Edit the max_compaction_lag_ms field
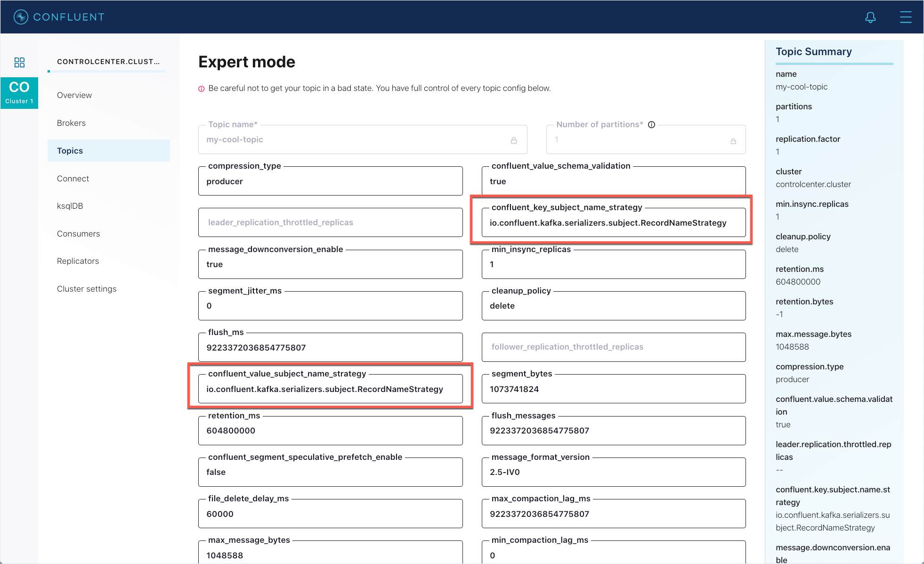The height and width of the screenshot is (564, 924). (614, 514)
